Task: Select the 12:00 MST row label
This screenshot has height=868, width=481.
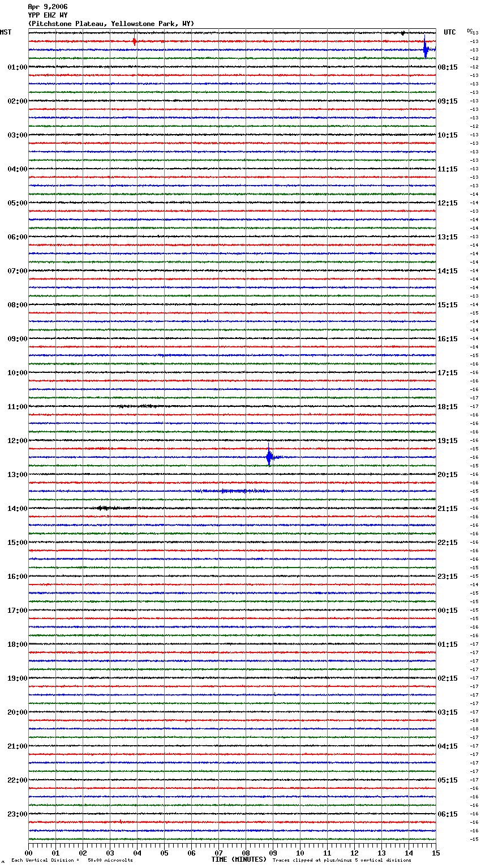Action: coord(18,441)
